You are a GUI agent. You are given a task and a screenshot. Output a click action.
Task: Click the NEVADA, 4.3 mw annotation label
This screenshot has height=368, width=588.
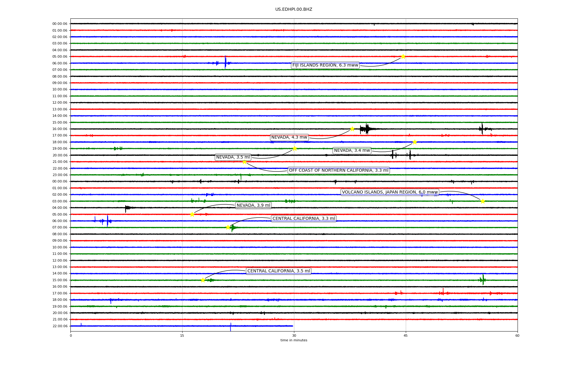pos(289,137)
